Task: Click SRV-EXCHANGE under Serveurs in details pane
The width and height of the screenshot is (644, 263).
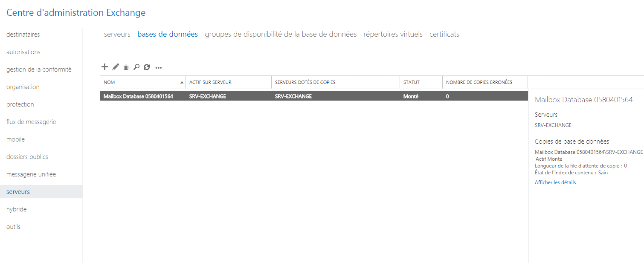Action: [x=553, y=125]
